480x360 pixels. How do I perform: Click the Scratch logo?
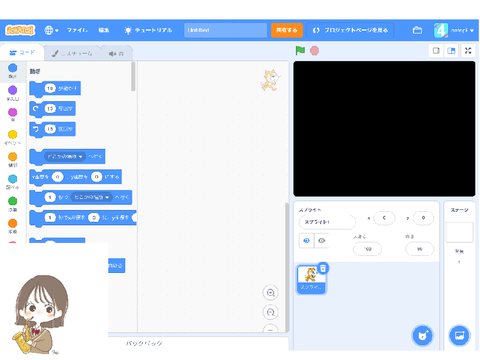click(x=20, y=30)
